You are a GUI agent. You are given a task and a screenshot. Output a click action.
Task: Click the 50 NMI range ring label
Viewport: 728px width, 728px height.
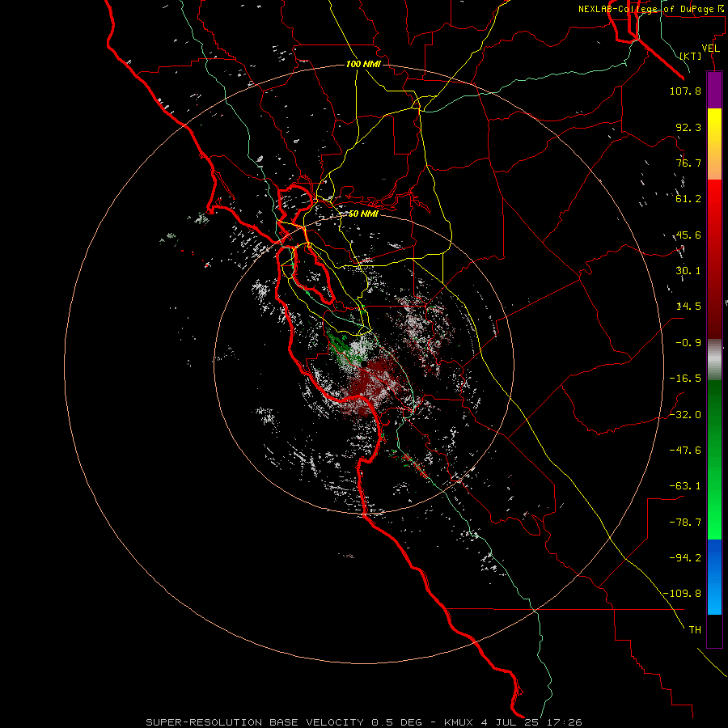[x=363, y=214]
